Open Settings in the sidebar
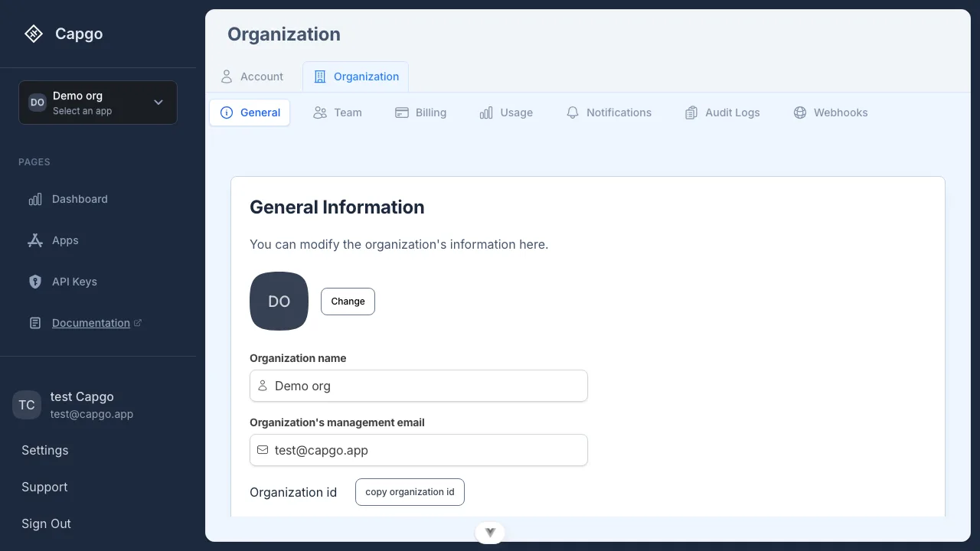This screenshot has height=551, width=980. coord(45,450)
